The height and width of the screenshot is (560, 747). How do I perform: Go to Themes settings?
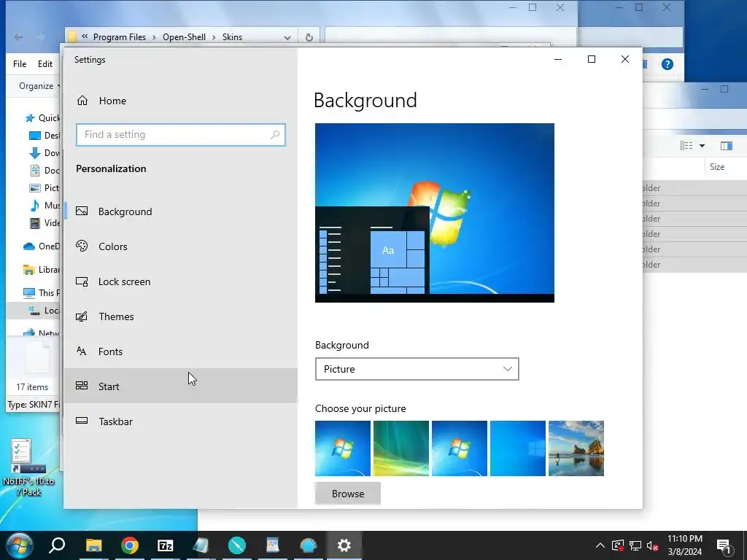[x=181, y=316]
